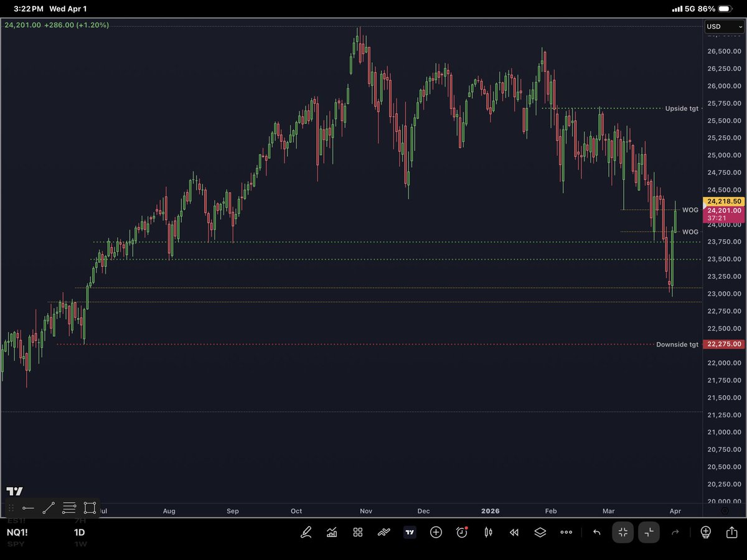Select the trend line drawing tool
The width and height of the screenshot is (747, 560).
coord(49,508)
